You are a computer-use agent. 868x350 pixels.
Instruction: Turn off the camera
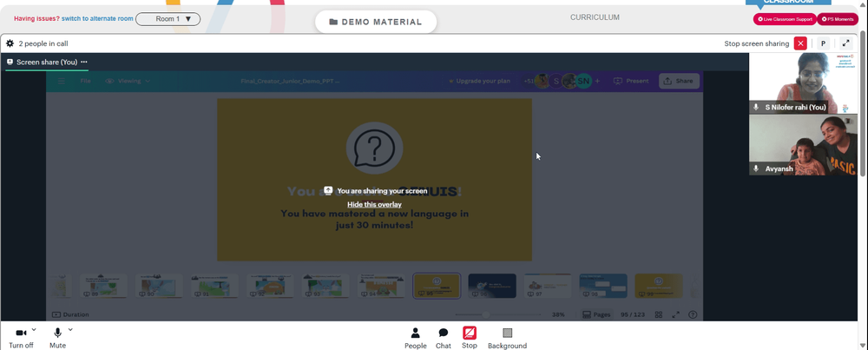point(21,337)
